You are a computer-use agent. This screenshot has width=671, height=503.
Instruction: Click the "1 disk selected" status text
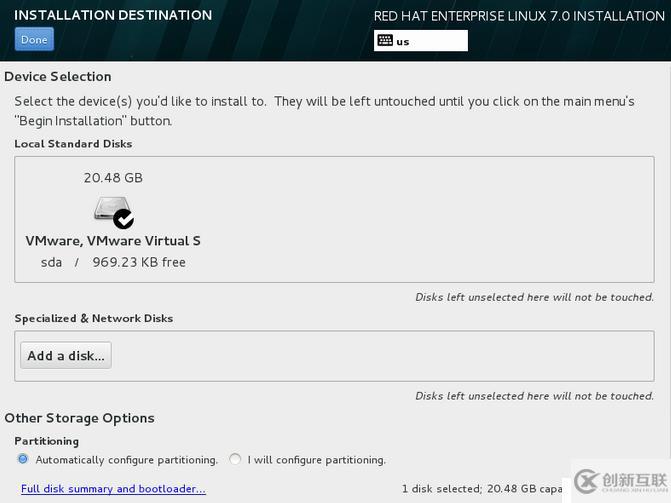pyautogui.click(x=440, y=489)
